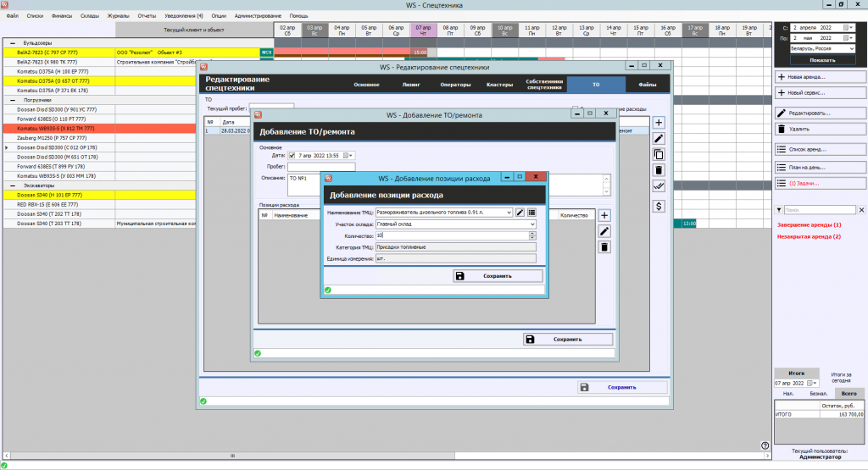This screenshot has width=868, height=470.
Task: Collapse the Бульдозеры group
Action: pos(12,43)
